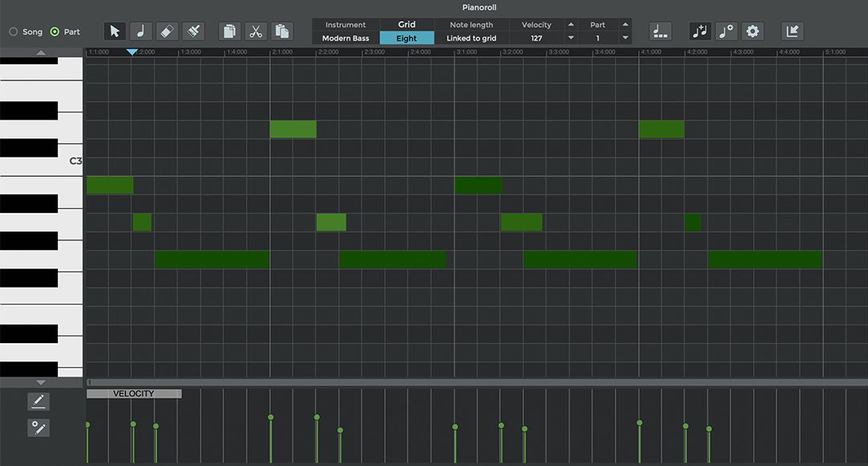Click the 2:1:000 position on the ruler
Screen dimensions: 868x466
click(282, 52)
